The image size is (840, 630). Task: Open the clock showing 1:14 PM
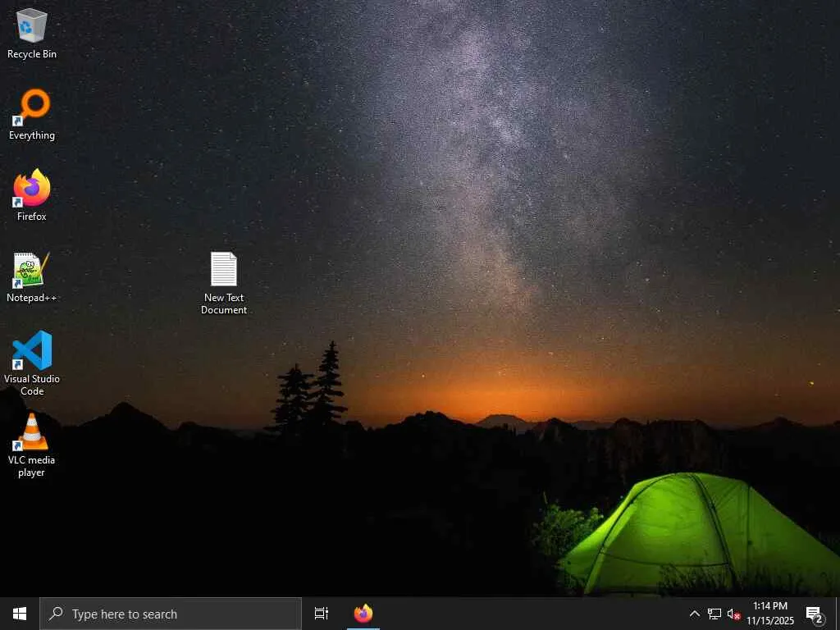(x=770, y=614)
